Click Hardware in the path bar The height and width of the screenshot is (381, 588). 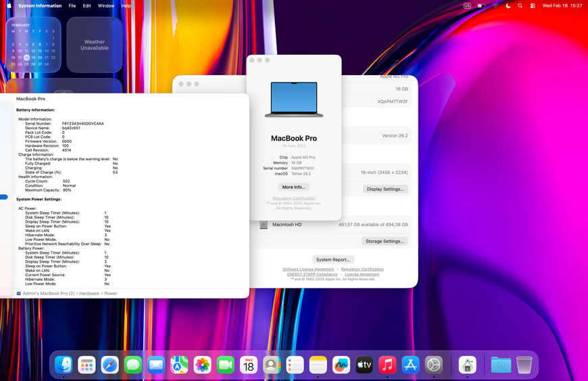[89, 294]
